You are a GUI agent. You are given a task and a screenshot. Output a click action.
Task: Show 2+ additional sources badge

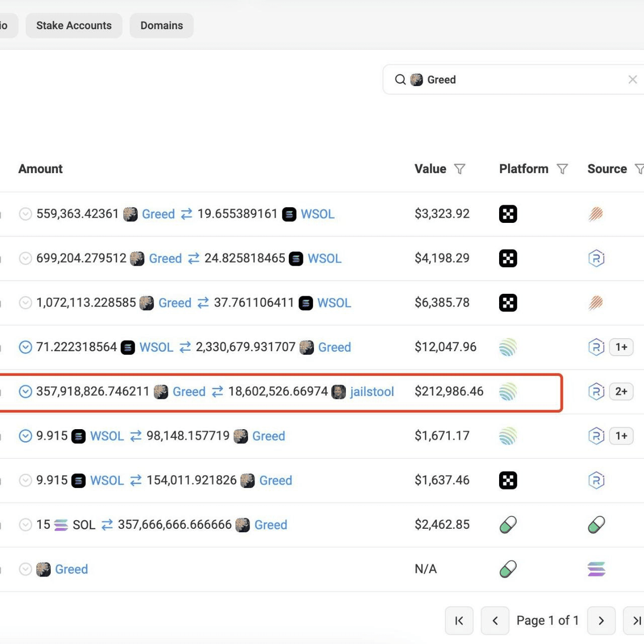(x=621, y=391)
